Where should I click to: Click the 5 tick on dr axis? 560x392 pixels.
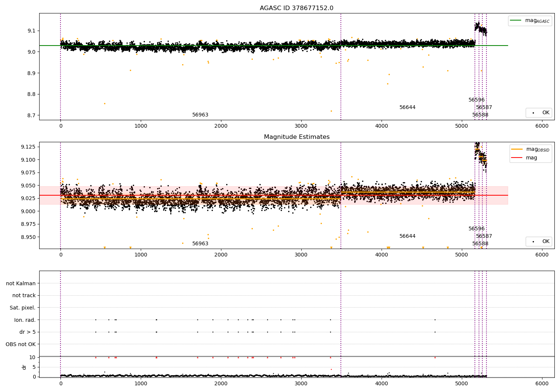[34, 367]
